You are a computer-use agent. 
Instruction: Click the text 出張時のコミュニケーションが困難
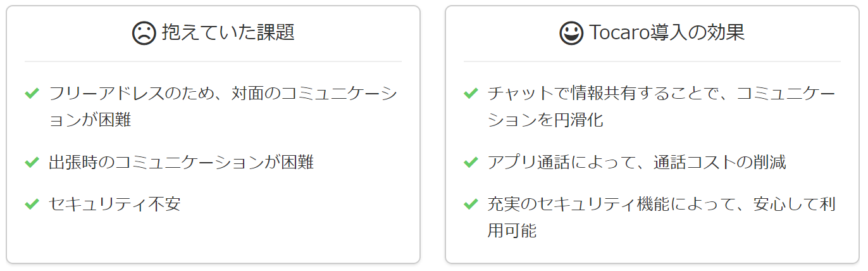181,163
